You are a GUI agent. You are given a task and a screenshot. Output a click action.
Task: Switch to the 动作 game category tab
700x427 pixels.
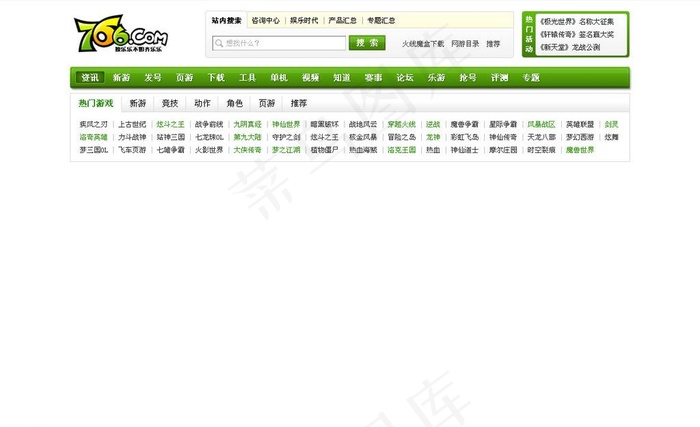202,103
